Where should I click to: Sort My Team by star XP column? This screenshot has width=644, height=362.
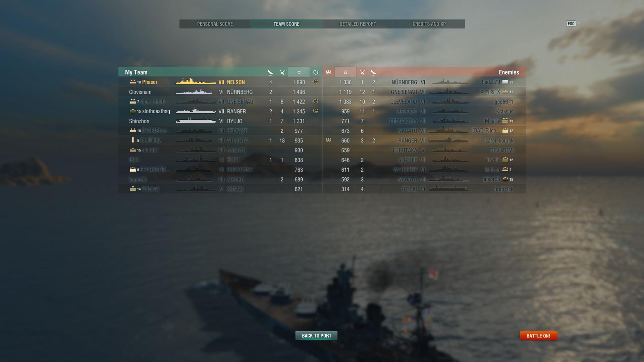click(299, 72)
